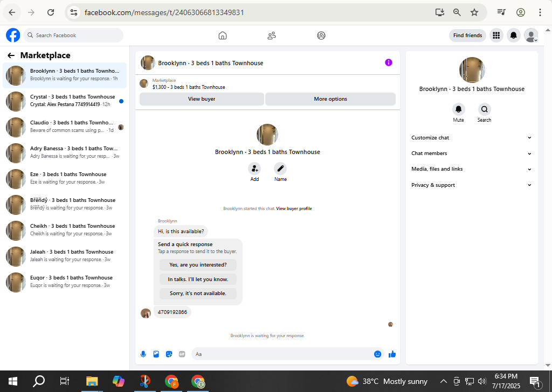Image resolution: width=552 pixels, height=392 pixels.
Task: Open the Notifications bell in the header
Action: point(514,35)
